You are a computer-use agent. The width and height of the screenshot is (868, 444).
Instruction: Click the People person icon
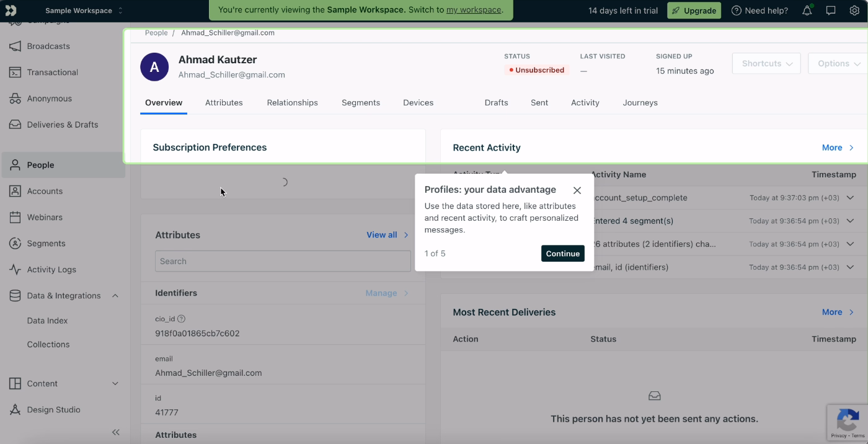[15, 165]
